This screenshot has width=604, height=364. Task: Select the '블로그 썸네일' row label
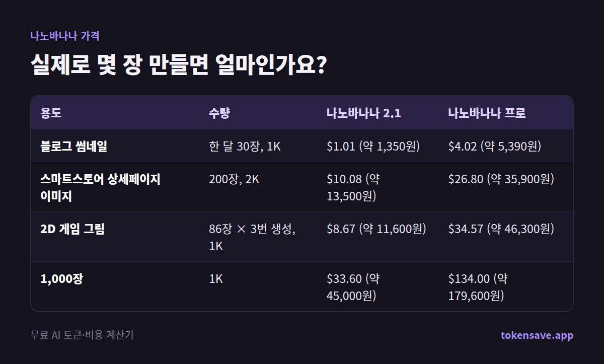click(73, 147)
